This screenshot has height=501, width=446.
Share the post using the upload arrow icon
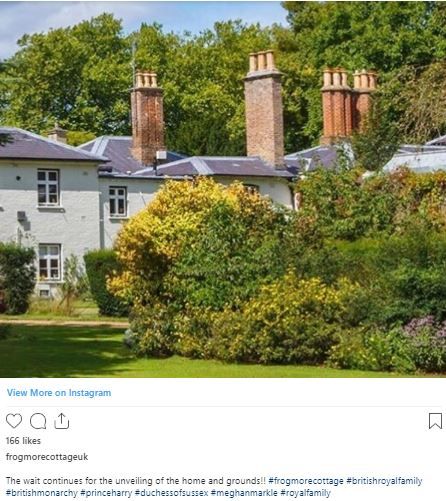click(62, 421)
